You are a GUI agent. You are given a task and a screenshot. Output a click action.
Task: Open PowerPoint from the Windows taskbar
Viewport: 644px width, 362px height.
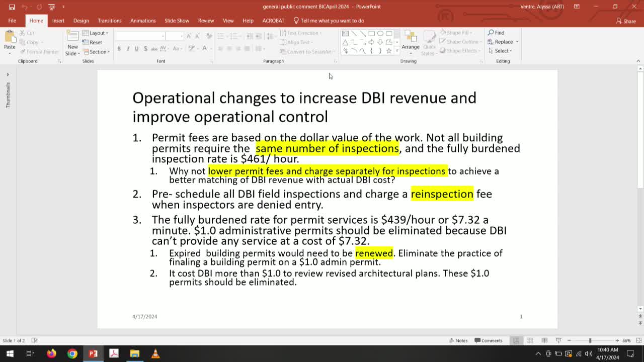point(93,353)
